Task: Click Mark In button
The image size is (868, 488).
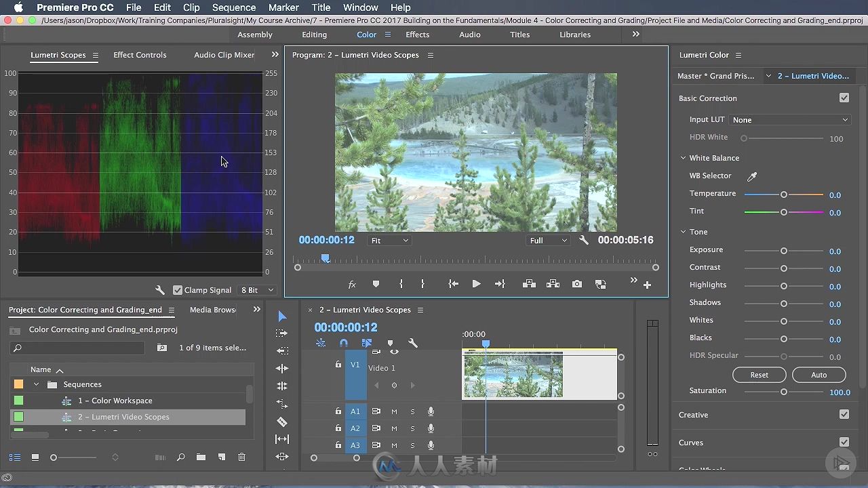Action: 401,284
